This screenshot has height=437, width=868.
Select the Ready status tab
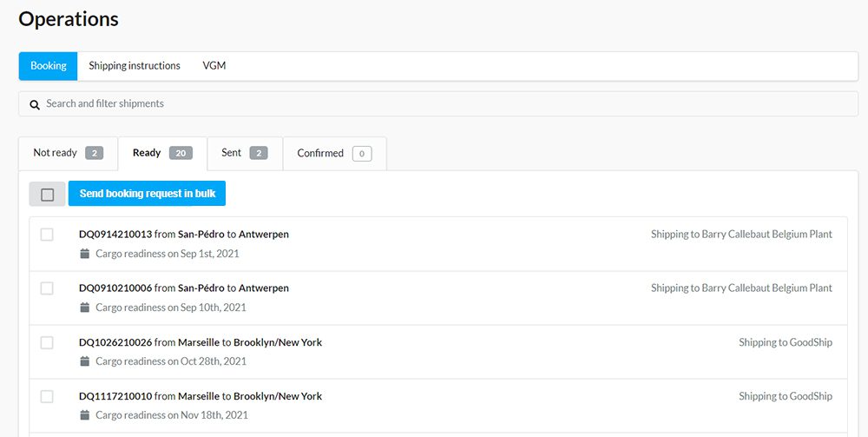163,154
